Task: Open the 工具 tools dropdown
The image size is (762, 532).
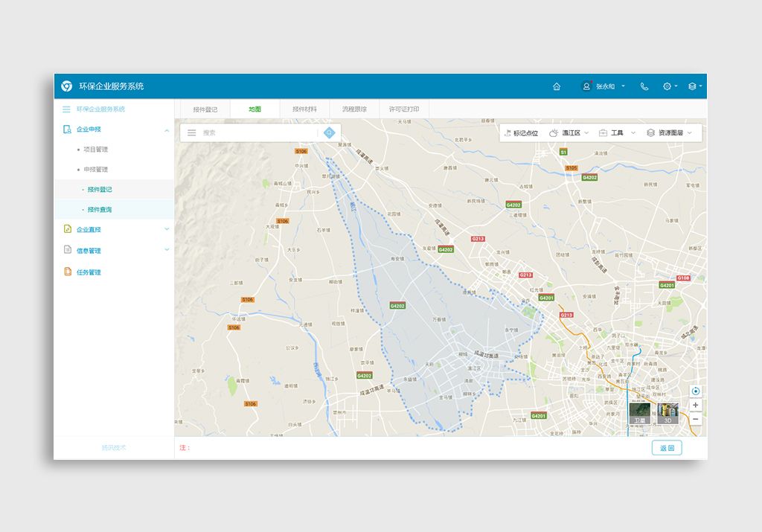Action: point(633,132)
